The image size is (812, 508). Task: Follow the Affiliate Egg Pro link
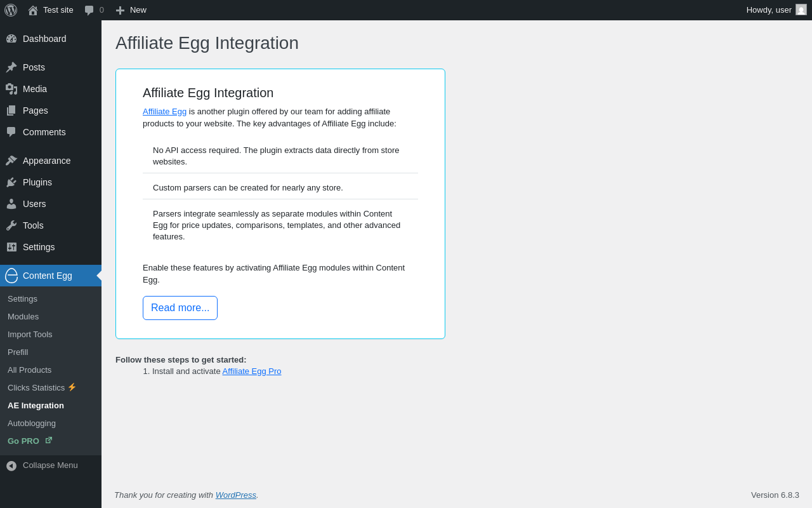pyautogui.click(x=252, y=371)
